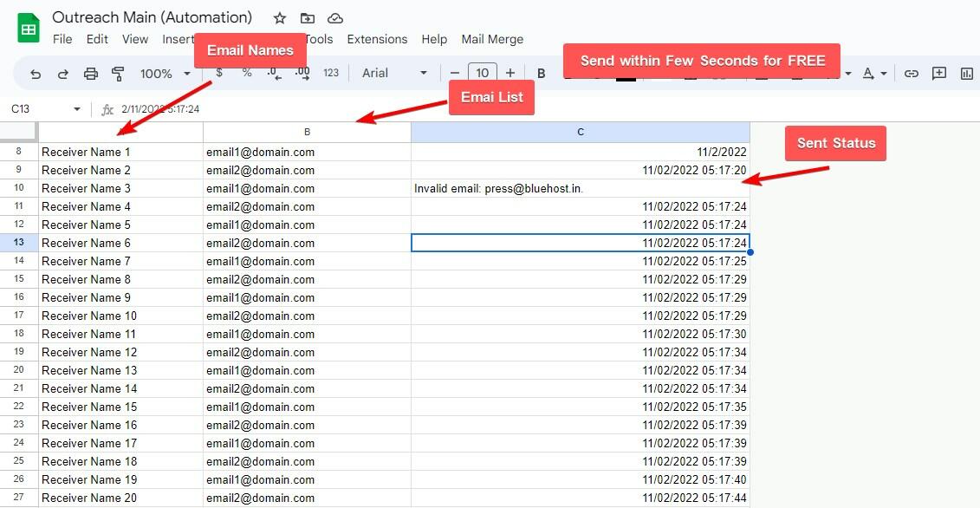The width and height of the screenshot is (980, 508).
Task: Activate the paint format tool
Action: pos(118,74)
